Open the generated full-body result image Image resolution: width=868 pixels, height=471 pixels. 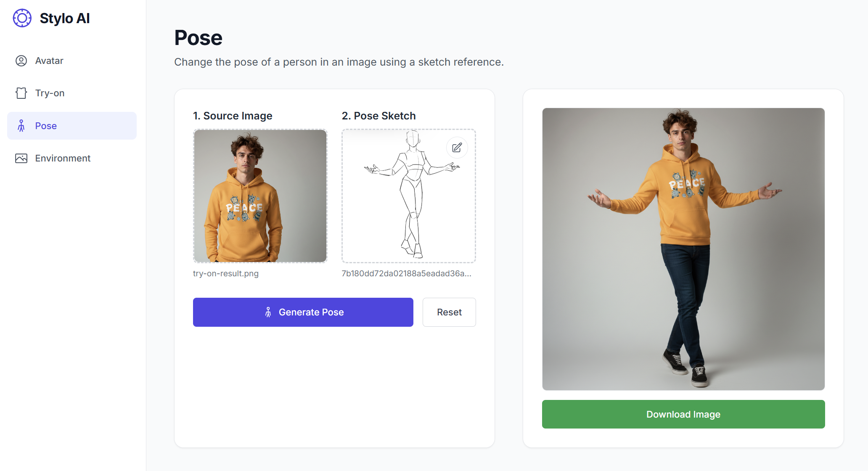coord(683,249)
